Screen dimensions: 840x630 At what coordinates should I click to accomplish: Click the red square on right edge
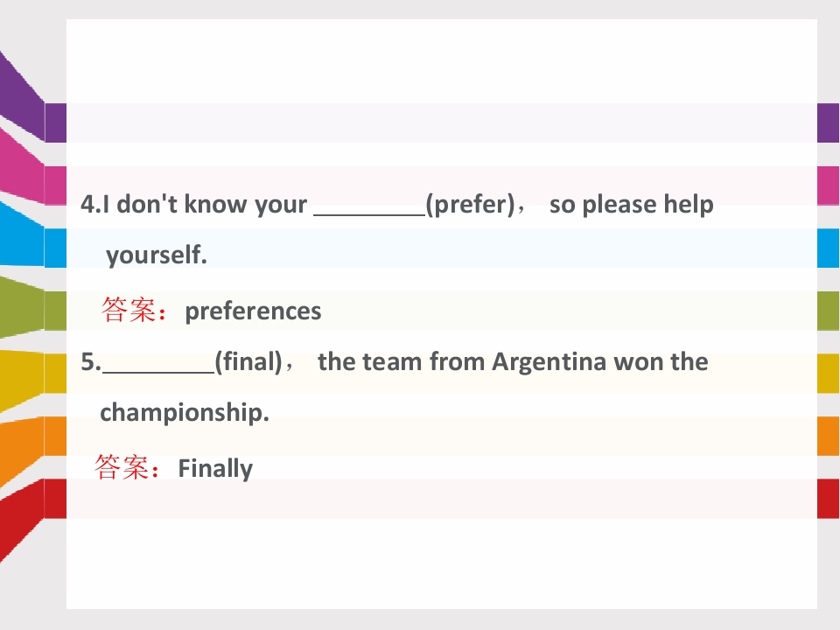click(829, 499)
